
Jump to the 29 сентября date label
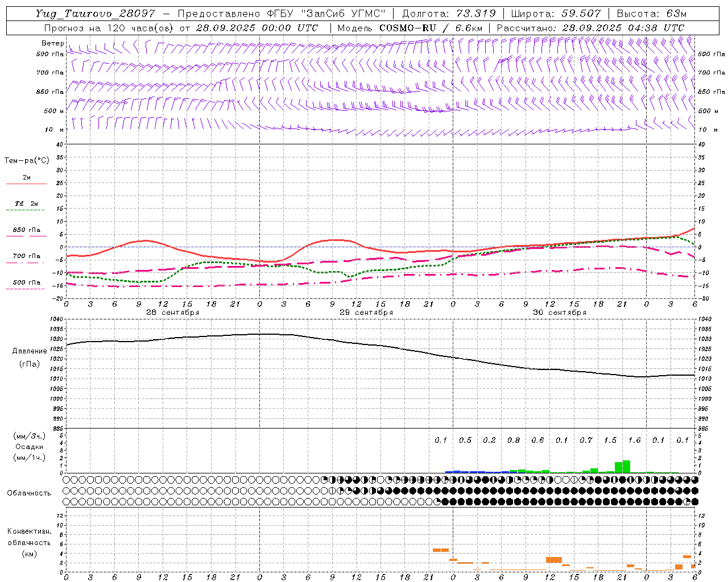[366, 313]
